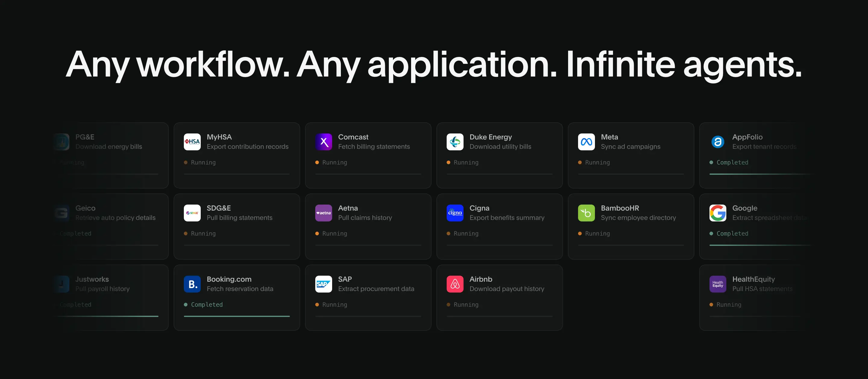Click the 'BambooHR' card title
This screenshot has width=868, height=379.
620,208
